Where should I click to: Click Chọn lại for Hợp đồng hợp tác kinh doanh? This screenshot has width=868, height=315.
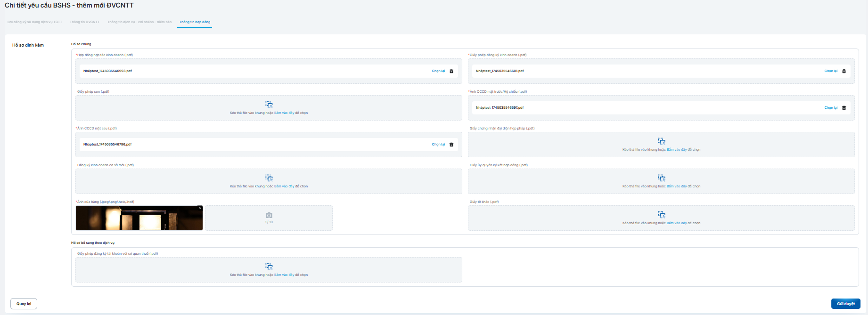click(x=438, y=71)
